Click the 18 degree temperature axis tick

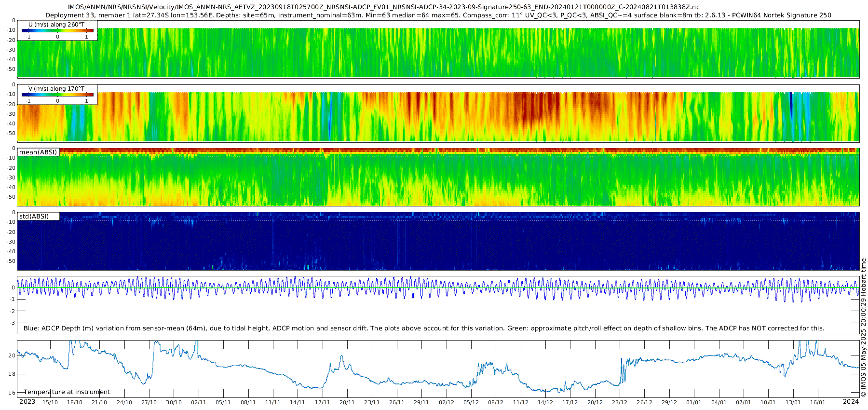click(x=12, y=374)
